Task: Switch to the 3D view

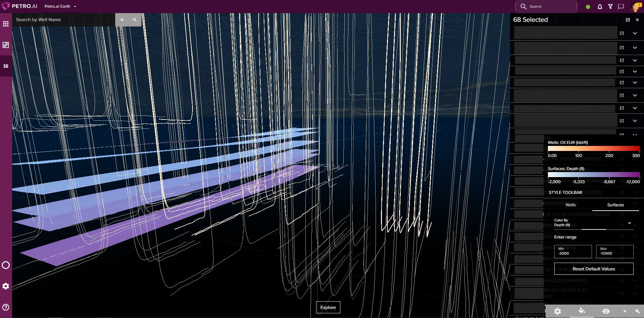Action: (x=6, y=66)
